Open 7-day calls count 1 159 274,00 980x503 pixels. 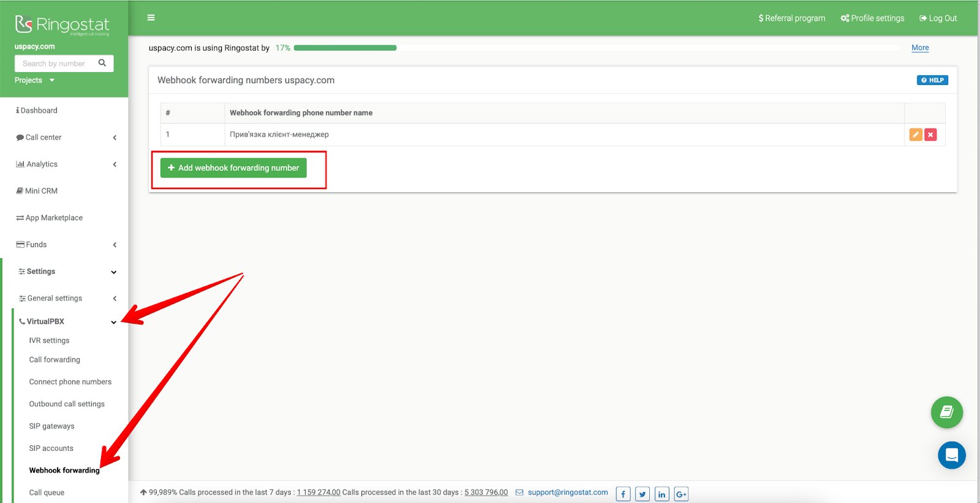[x=318, y=492]
